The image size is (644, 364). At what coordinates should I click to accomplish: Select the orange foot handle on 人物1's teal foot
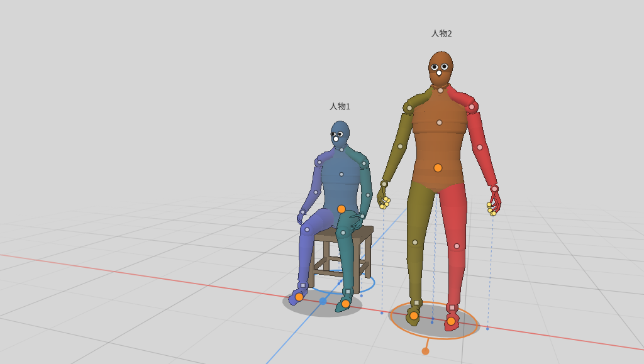coord(345,304)
